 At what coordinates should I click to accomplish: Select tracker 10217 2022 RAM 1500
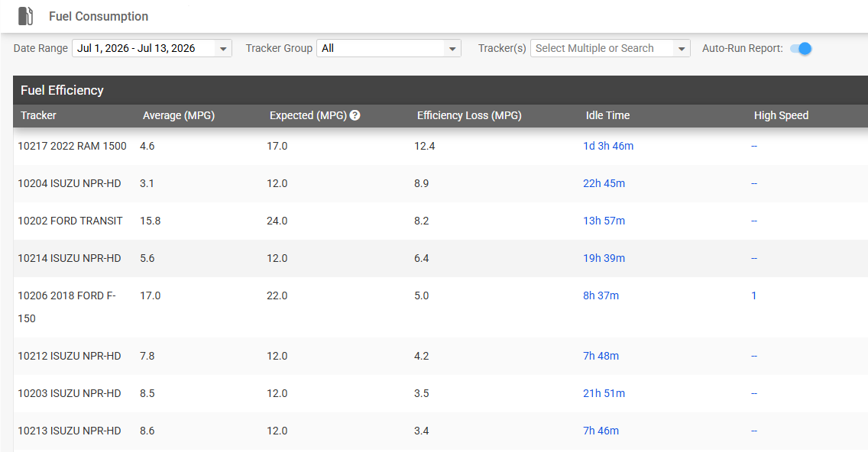[x=72, y=146]
